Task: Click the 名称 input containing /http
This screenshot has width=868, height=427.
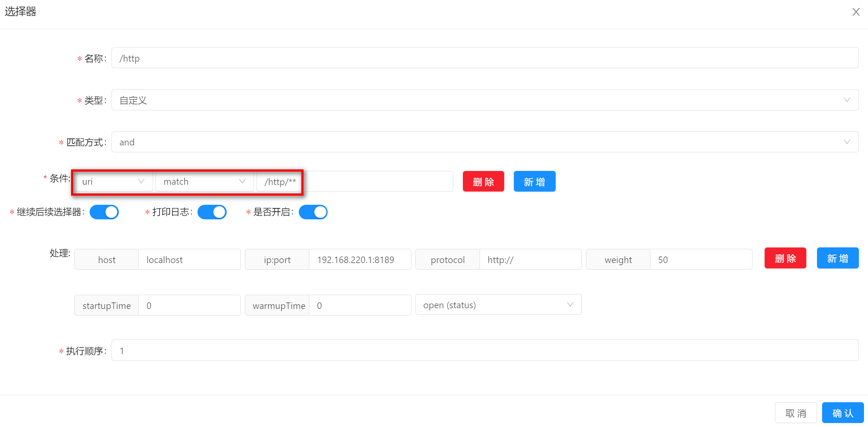Action: tap(485, 58)
